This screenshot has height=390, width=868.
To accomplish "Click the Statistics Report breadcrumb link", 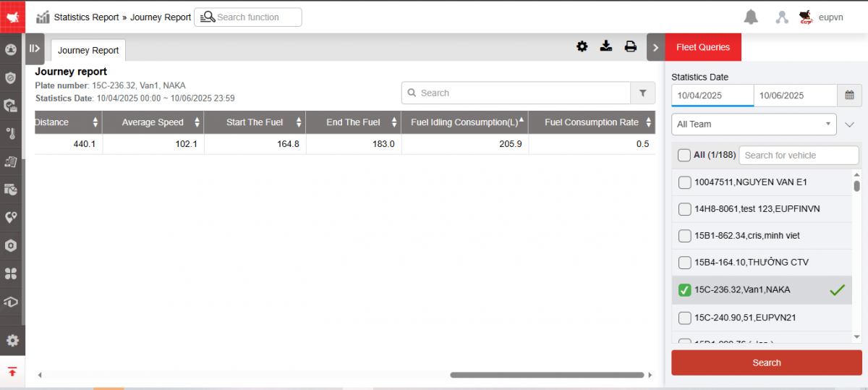I will click(x=86, y=17).
